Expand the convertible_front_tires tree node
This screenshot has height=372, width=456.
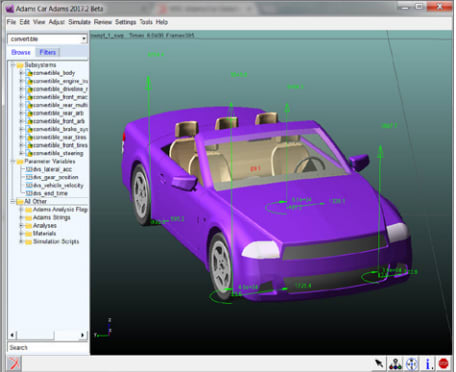point(21,145)
